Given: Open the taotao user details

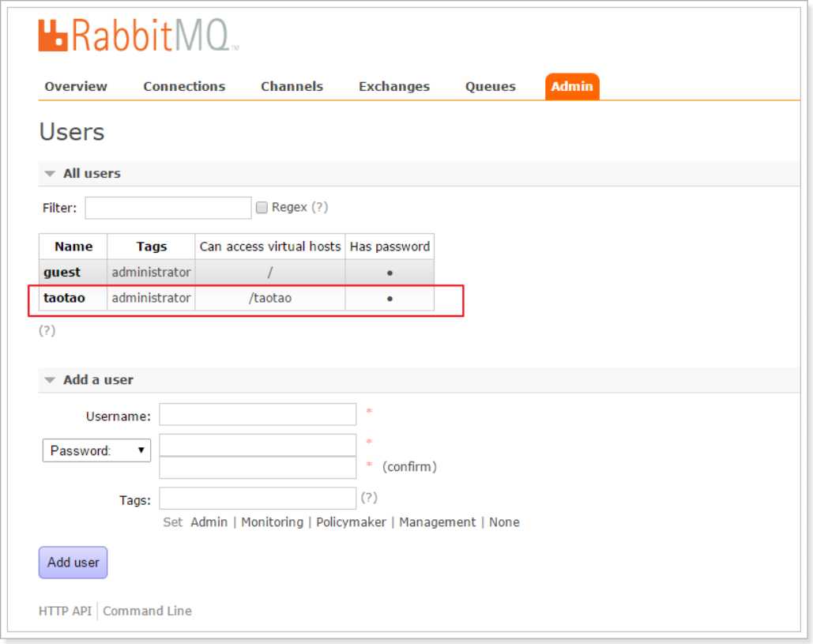Looking at the screenshot, I should point(64,298).
